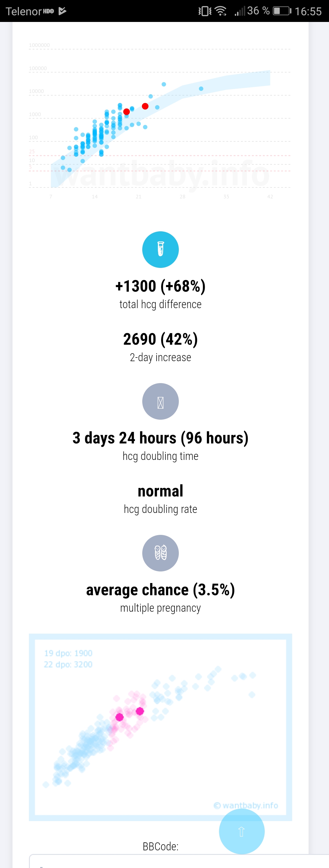Tap the hourglass doubling time icon

pos(160,401)
